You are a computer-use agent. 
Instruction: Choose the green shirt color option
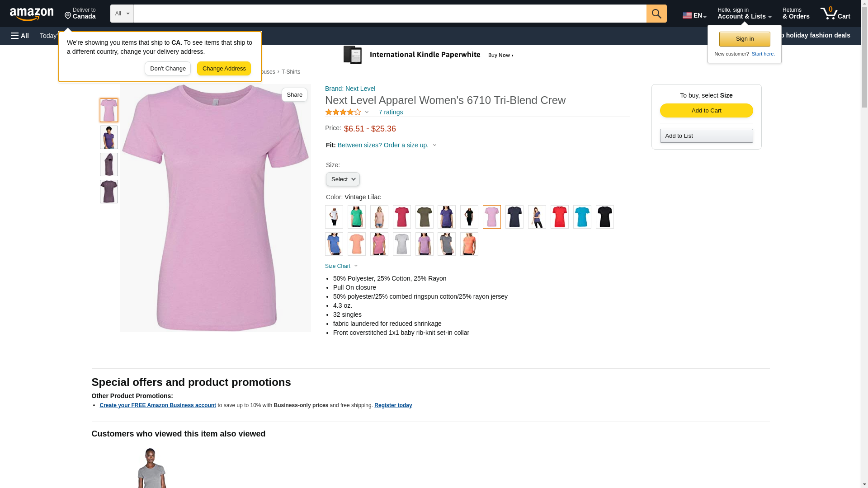click(x=356, y=217)
